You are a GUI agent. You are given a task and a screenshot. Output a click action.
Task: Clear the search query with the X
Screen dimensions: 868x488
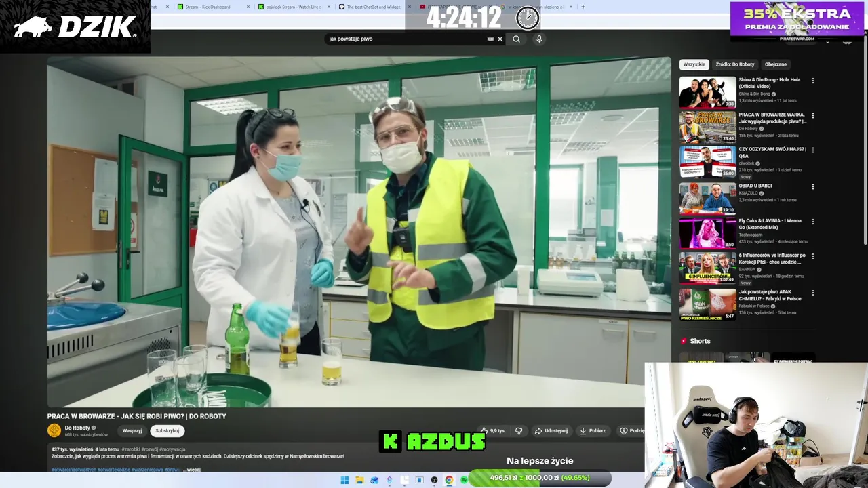coord(500,39)
